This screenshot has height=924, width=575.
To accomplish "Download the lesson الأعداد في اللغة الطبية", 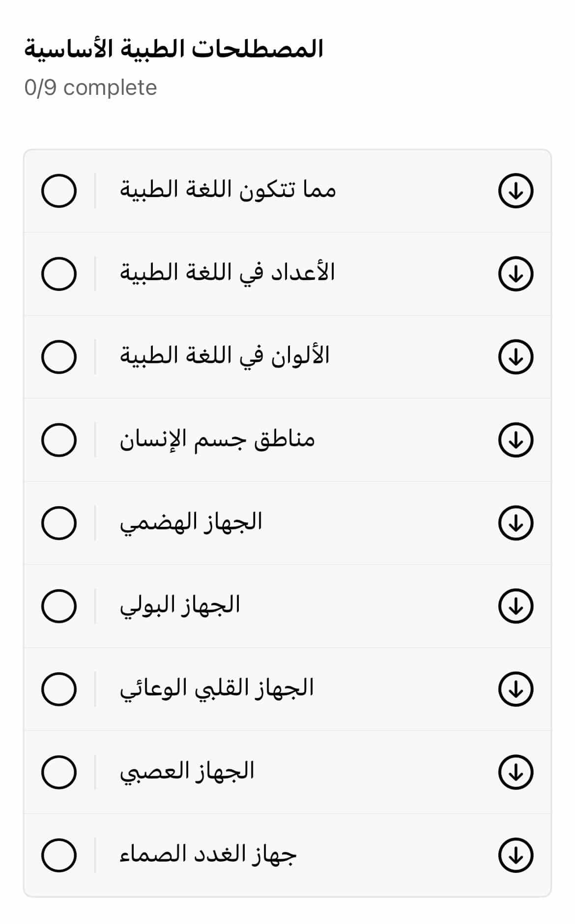I will point(516,274).
